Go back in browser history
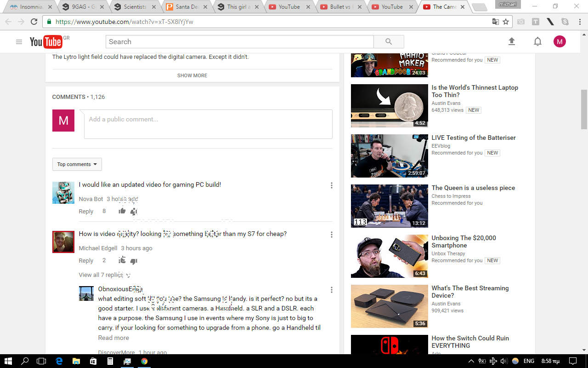This screenshot has height=368, width=588. (9, 22)
